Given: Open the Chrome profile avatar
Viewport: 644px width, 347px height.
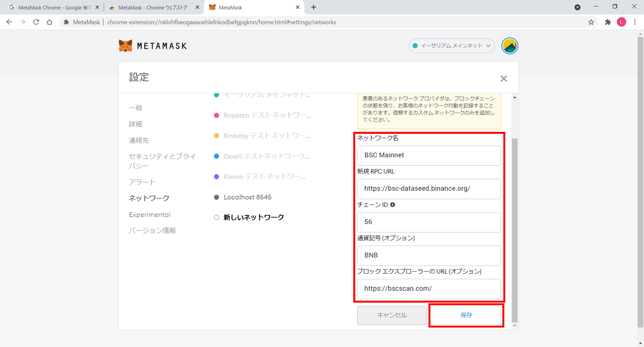Looking at the screenshot, I should pyautogui.click(x=621, y=22).
